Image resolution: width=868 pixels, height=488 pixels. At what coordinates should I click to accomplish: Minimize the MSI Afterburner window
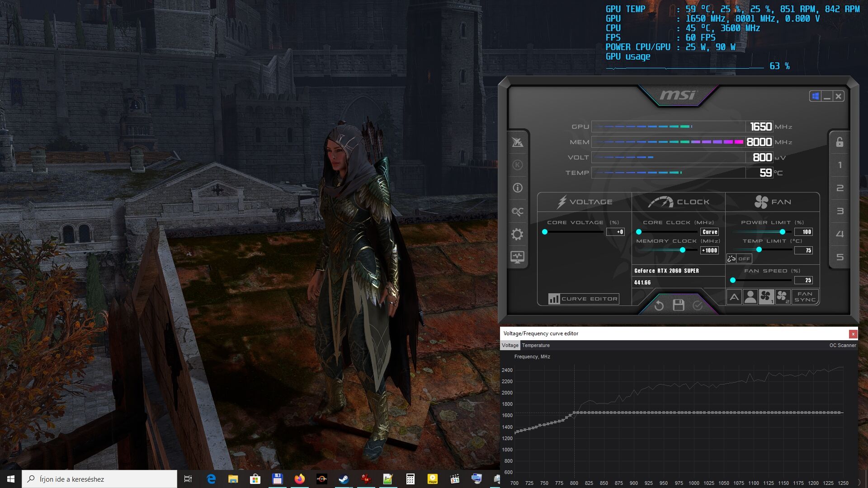tap(827, 96)
